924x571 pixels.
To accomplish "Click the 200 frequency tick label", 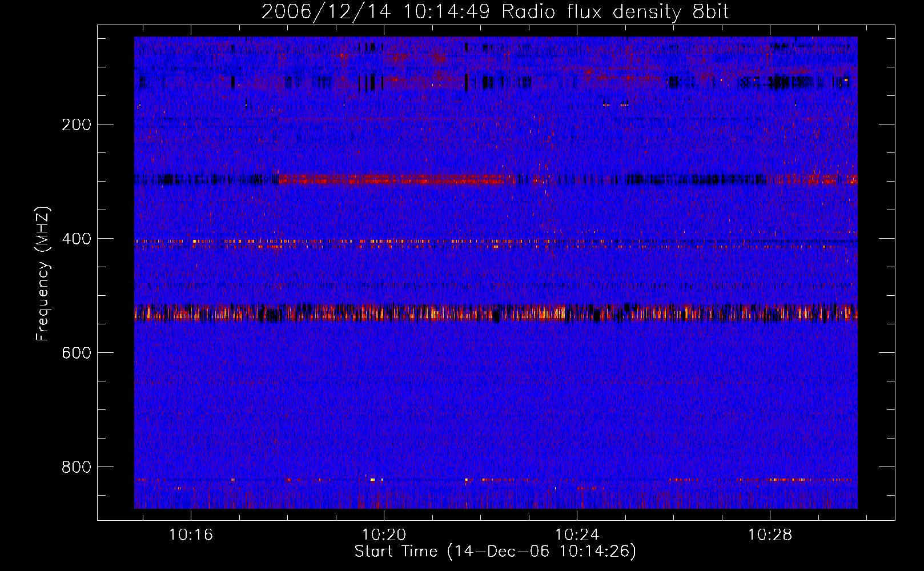I will 76,124.
